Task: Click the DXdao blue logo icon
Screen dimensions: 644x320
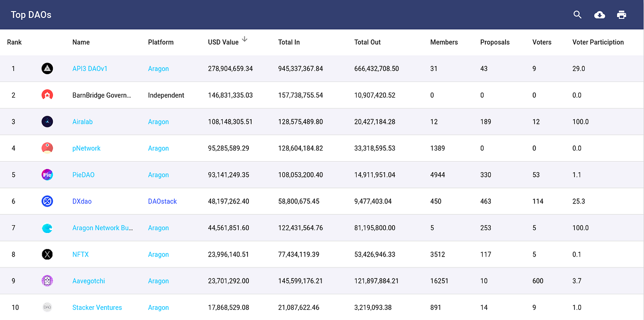Action: click(x=47, y=201)
